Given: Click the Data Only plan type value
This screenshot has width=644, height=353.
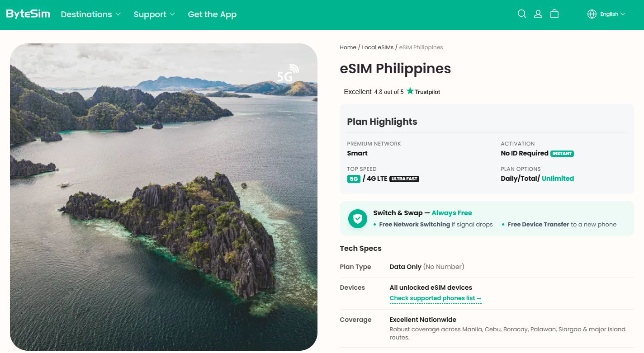Looking at the screenshot, I should point(406,267).
